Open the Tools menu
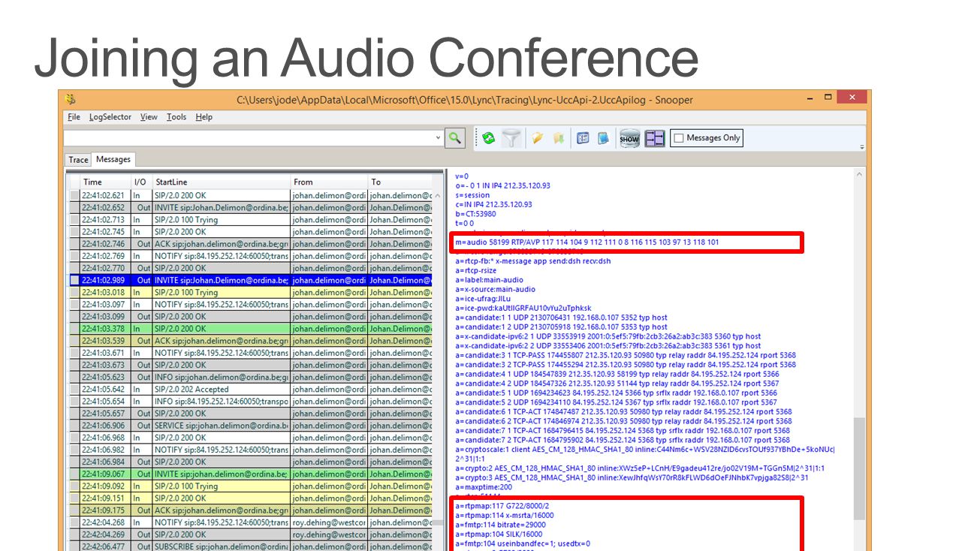Screen dimensions: 980x551 pos(176,117)
